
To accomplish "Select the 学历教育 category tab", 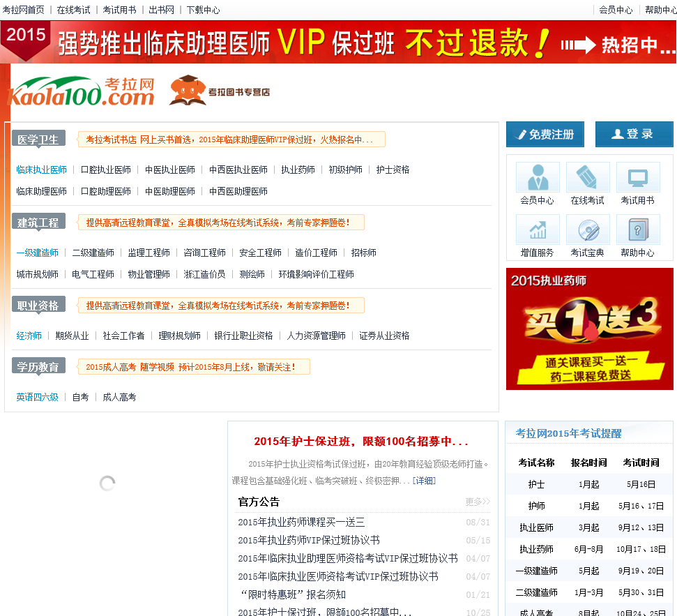I will point(38,366).
